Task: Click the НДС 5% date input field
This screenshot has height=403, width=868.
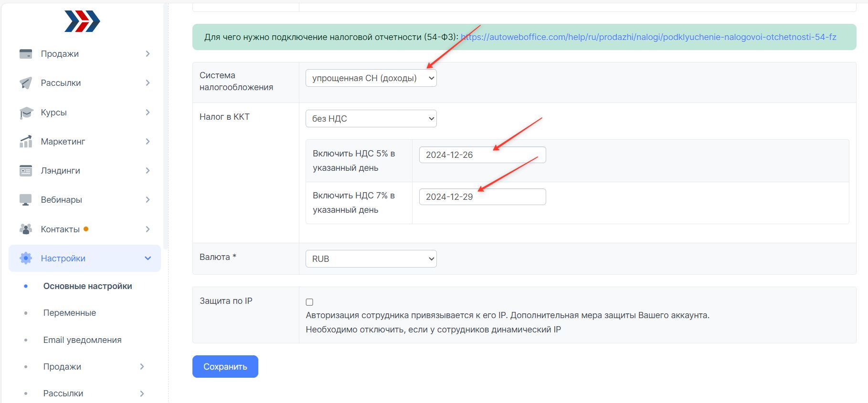Action: click(x=482, y=155)
